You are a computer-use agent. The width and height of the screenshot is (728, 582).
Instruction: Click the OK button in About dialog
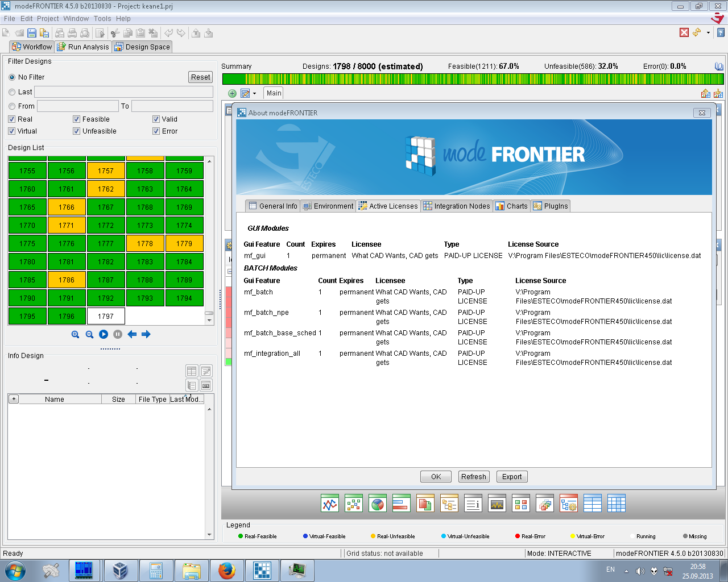pos(436,477)
